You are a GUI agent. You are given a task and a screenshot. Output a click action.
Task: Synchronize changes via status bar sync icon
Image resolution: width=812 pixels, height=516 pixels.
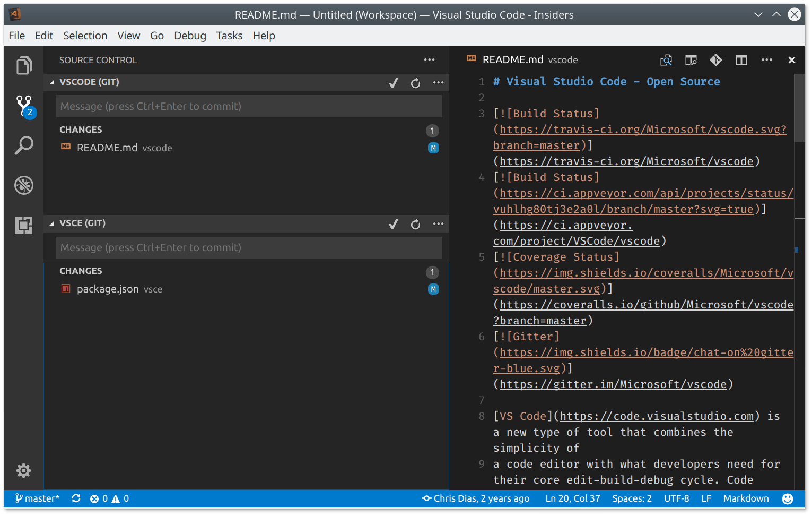click(x=76, y=498)
